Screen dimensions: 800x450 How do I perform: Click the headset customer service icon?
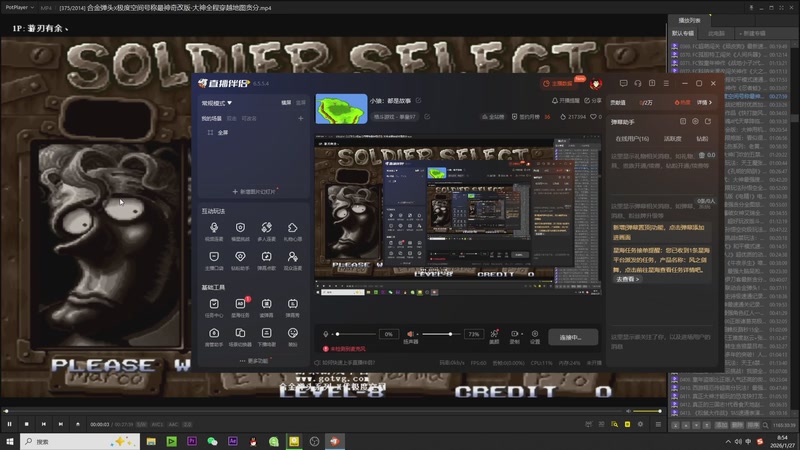[638, 83]
